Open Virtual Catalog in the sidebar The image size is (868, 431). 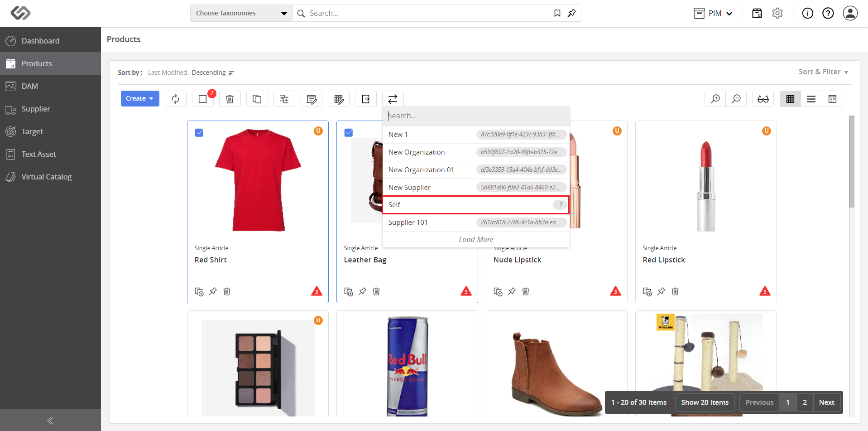pyautogui.click(x=50, y=177)
